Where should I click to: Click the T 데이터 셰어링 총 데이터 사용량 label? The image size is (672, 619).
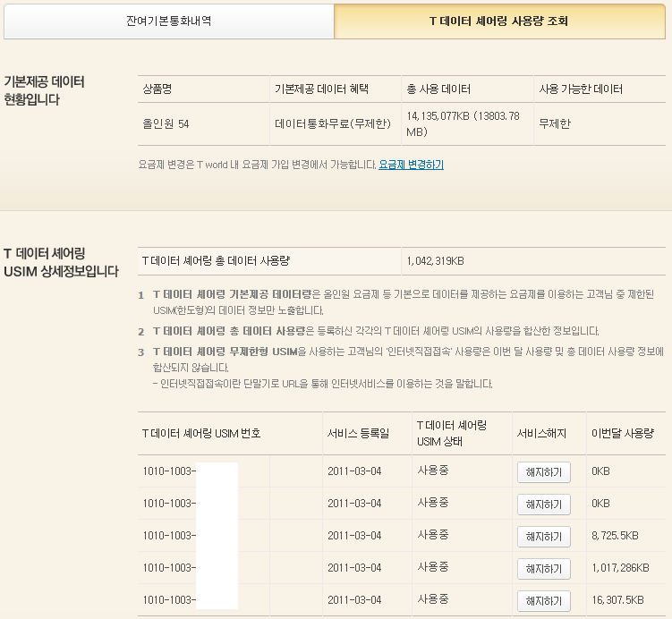tap(216, 261)
